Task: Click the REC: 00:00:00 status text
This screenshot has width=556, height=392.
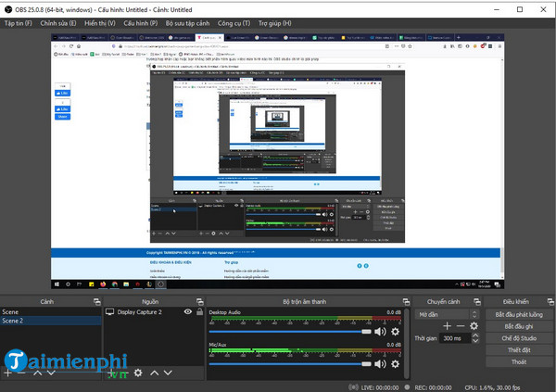Action: 433,387
